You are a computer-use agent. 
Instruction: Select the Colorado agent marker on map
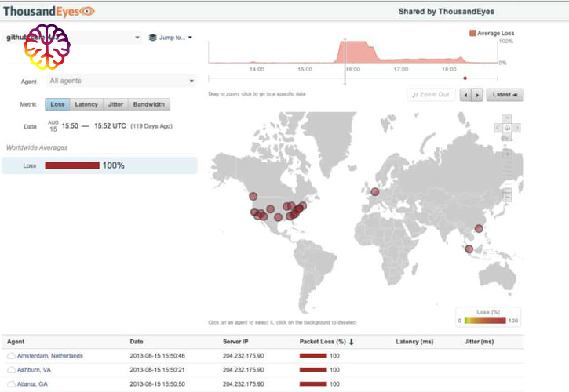(x=270, y=209)
